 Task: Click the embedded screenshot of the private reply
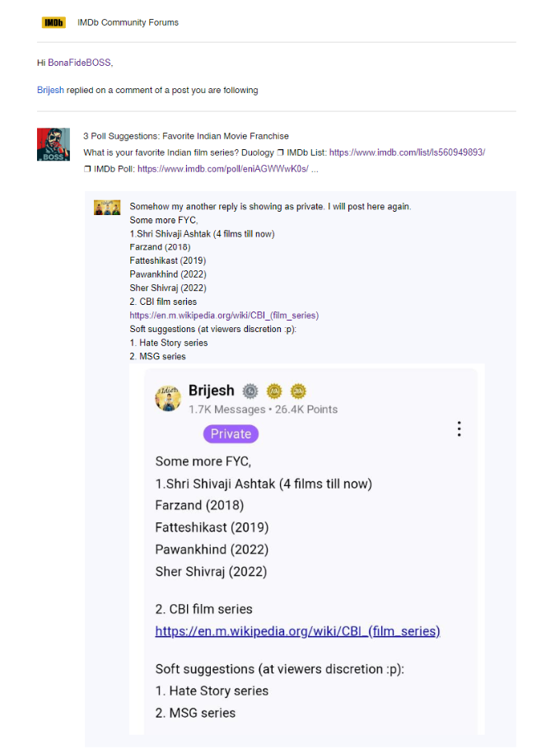pyautogui.click(x=306, y=550)
